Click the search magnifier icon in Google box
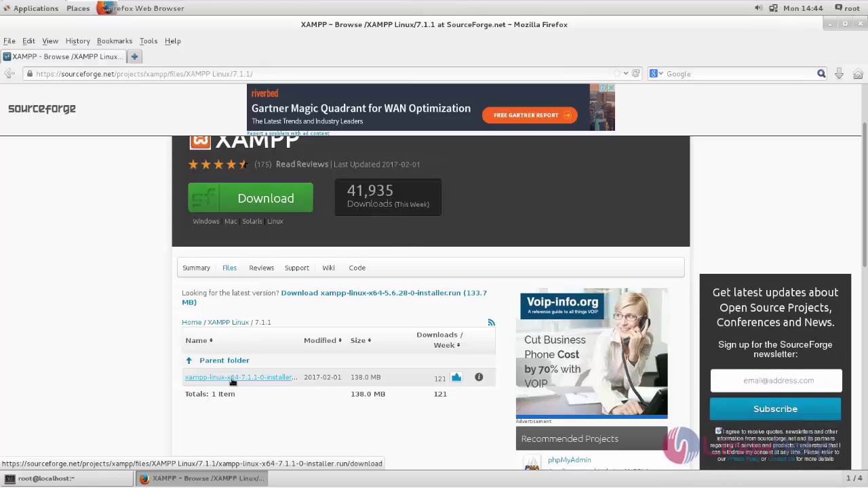Image resolution: width=868 pixels, height=488 pixels. pyautogui.click(x=821, y=73)
